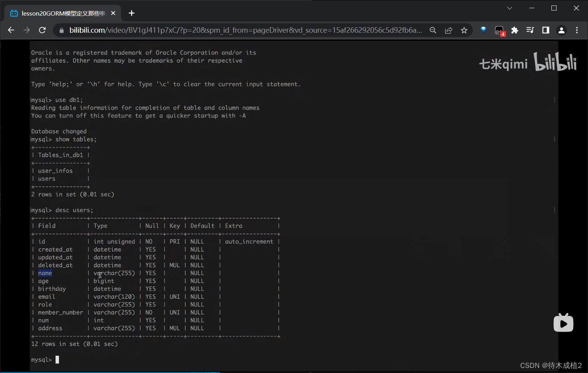Screen dimensions: 588x373
Task: Click 'deleted_at' field name
Action: click(55, 265)
